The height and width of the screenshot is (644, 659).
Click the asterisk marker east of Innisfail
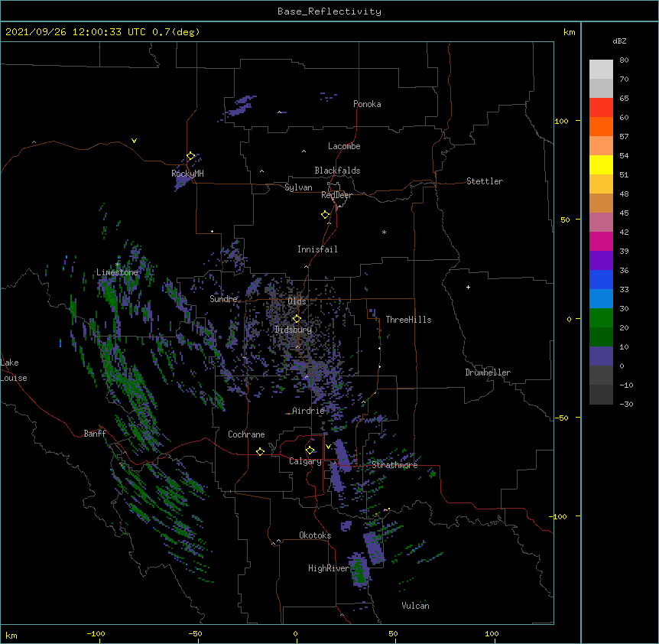coord(384,232)
